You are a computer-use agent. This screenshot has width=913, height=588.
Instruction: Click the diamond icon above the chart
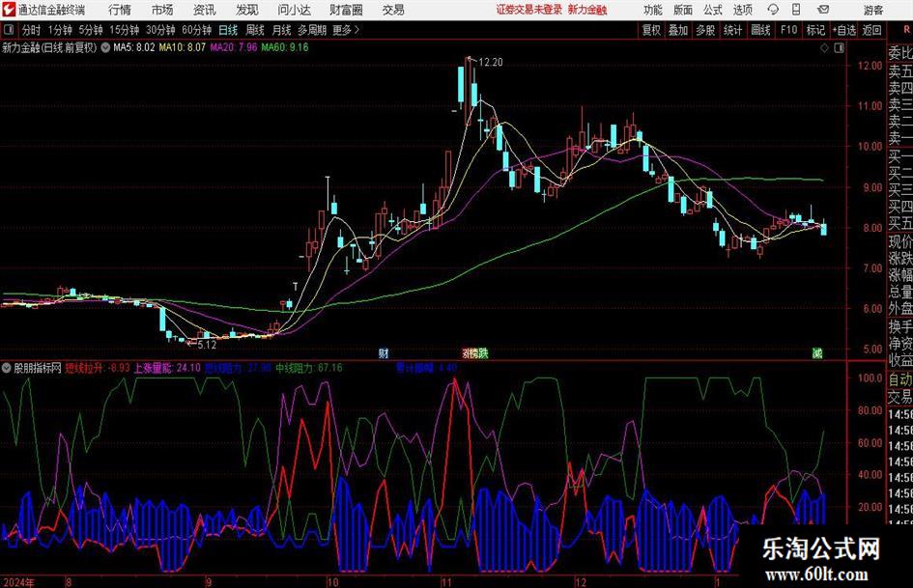coord(824,48)
